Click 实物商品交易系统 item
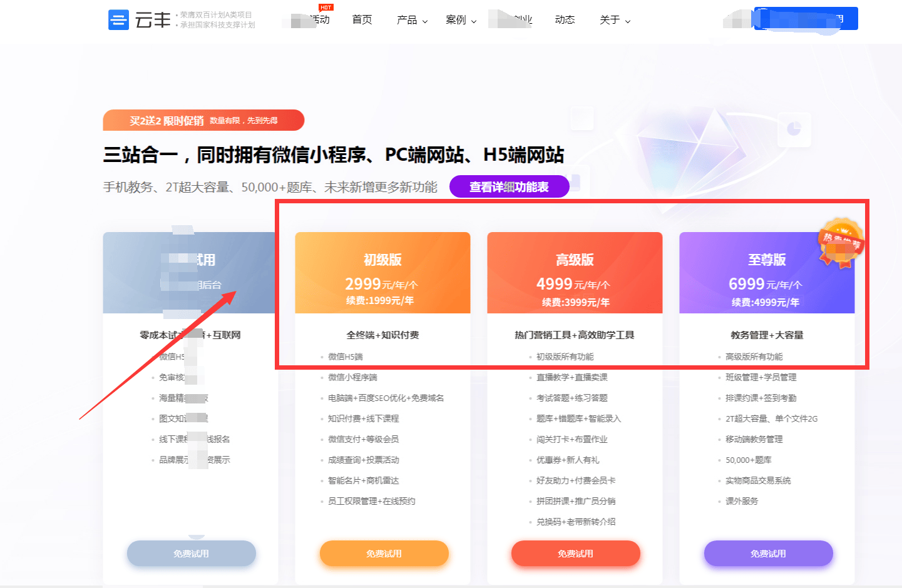902x588 pixels. [x=758, y=480]
